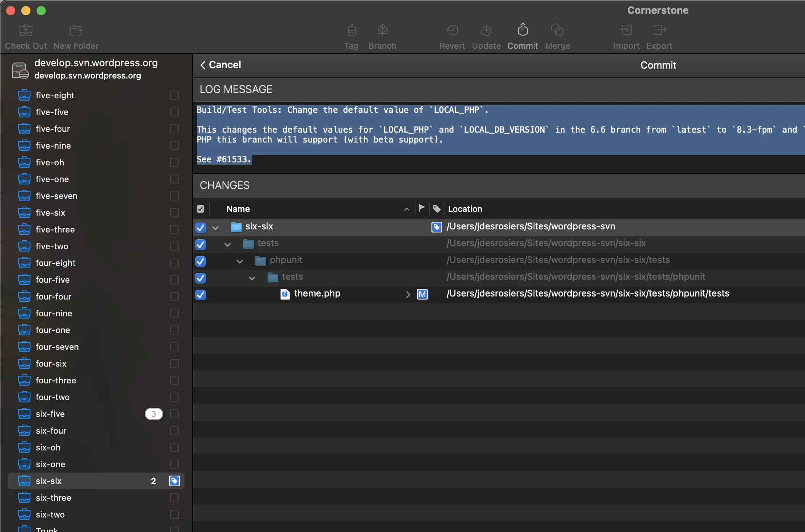Expand theme.php details with its chevron
The image size is (805, 532).
(408, 295)
